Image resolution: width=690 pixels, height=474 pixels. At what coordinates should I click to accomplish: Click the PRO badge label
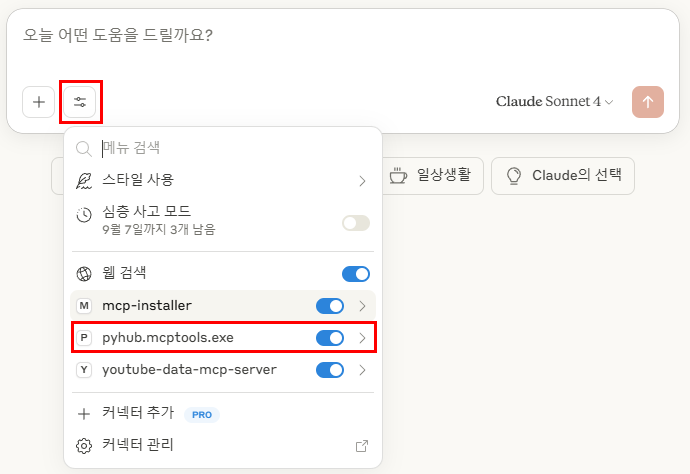[202, 415]
